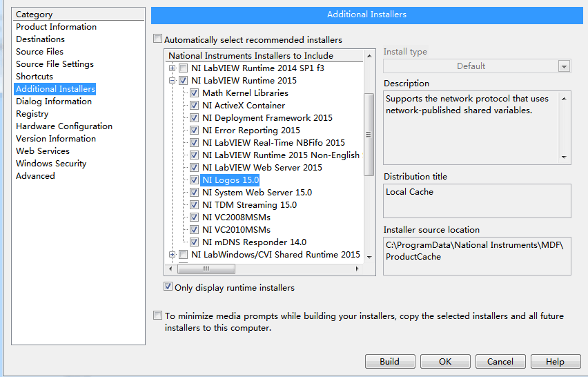
Task: Uncheck NI LabVIEW Runtime 2015 Non-English checkbox
Action: 194,155
